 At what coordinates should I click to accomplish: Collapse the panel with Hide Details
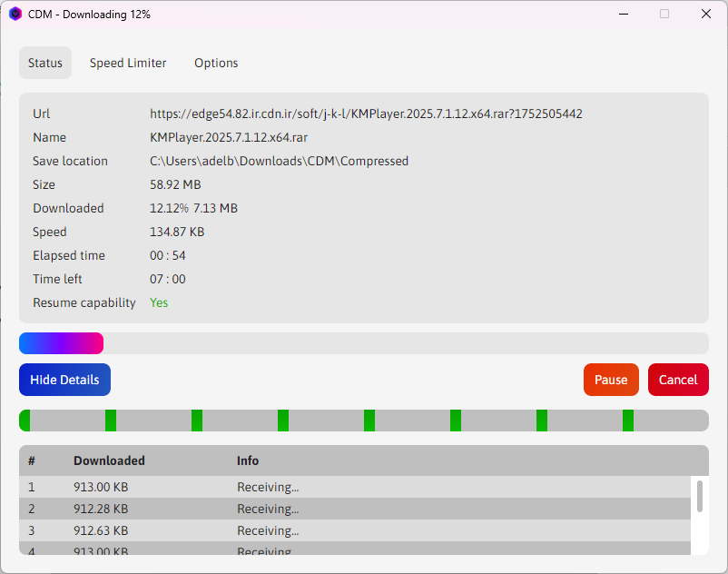point(64,380)
